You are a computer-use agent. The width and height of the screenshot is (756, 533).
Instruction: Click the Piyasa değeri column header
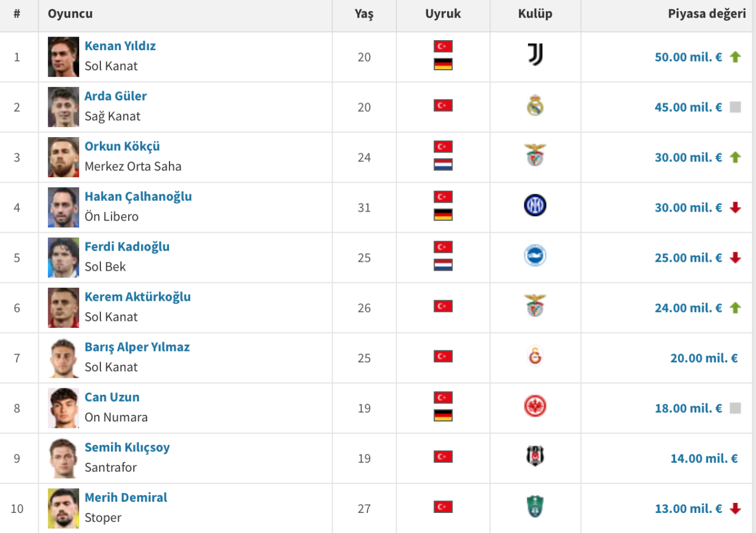(707, 14)
